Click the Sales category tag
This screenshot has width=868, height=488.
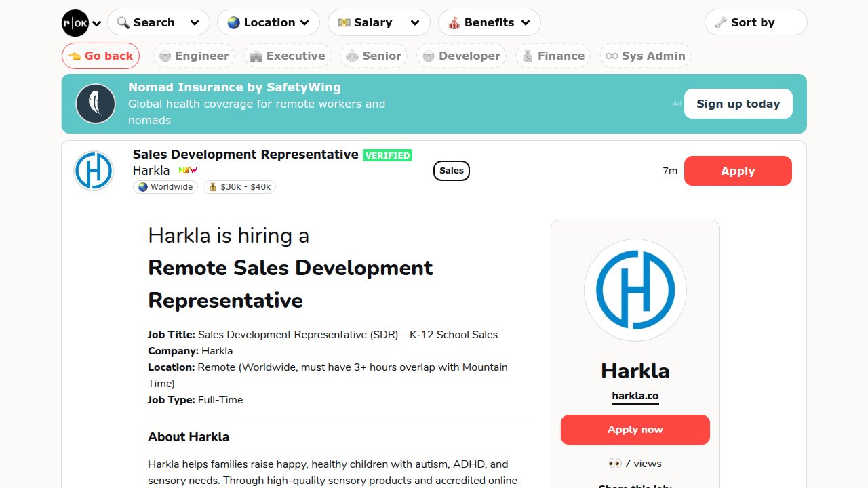click(452, 171)
